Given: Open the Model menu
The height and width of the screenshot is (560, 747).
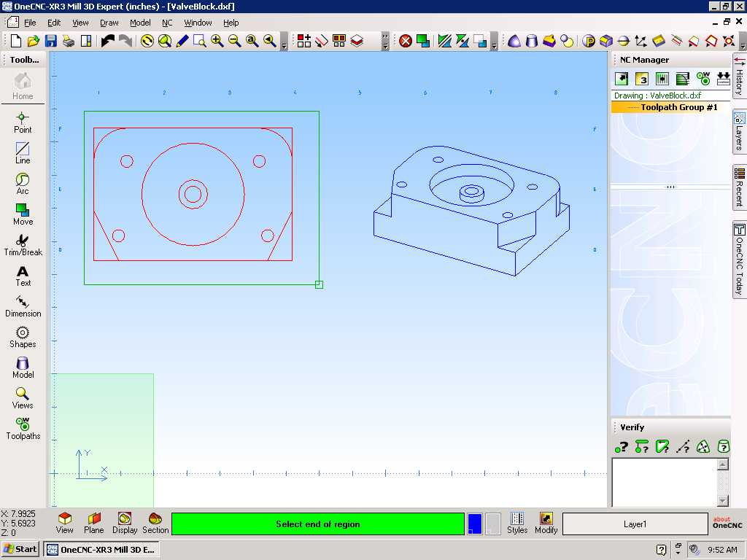Looking at the screenshot, I should (140, 23).
